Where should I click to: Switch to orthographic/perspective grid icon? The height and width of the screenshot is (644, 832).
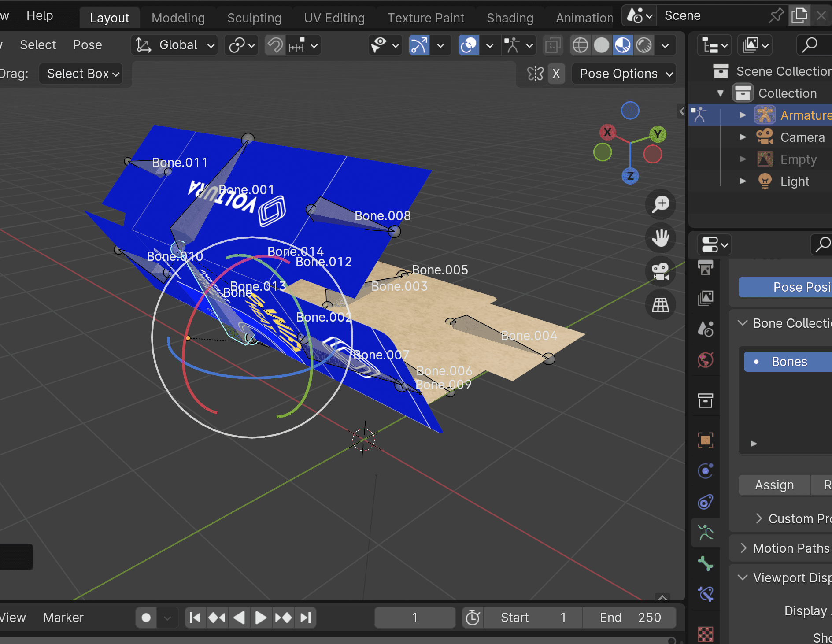(x=660, y=305)
